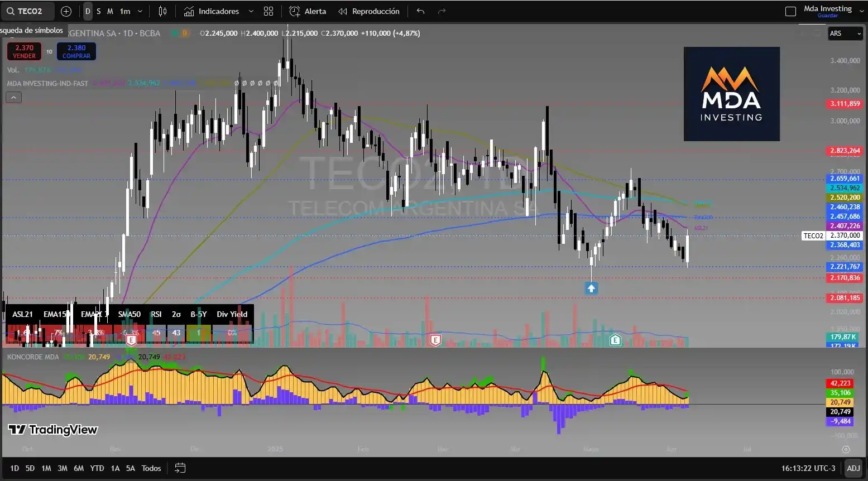Set the 6M date range
Image resolution: width=868 pixels, height=481 pixels.
[79, 468]
